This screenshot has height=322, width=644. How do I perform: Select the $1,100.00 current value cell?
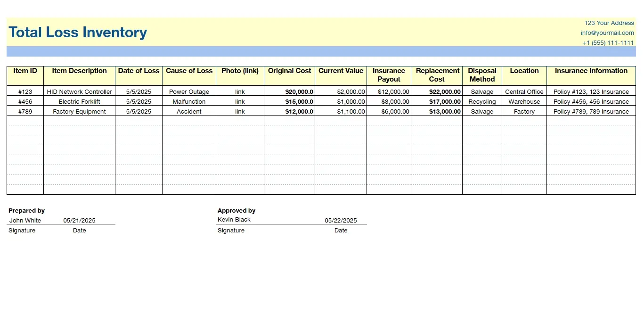coord(351,112)
